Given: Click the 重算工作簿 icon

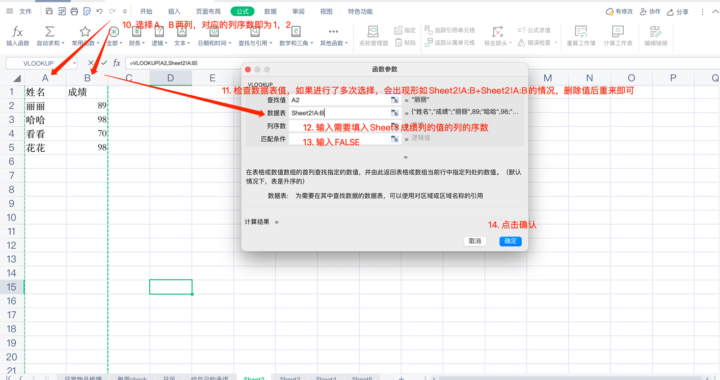Looking at the screenshot, I should click(581, 32).
